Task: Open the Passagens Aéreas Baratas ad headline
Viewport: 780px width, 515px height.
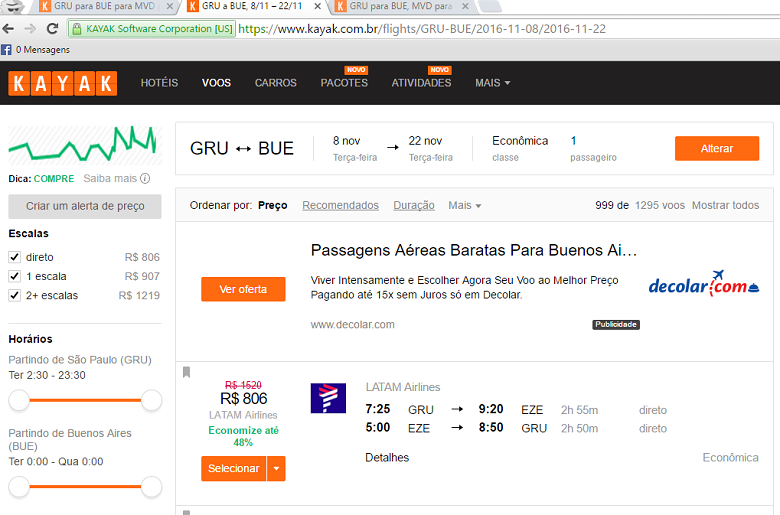Action: point(474,250)
